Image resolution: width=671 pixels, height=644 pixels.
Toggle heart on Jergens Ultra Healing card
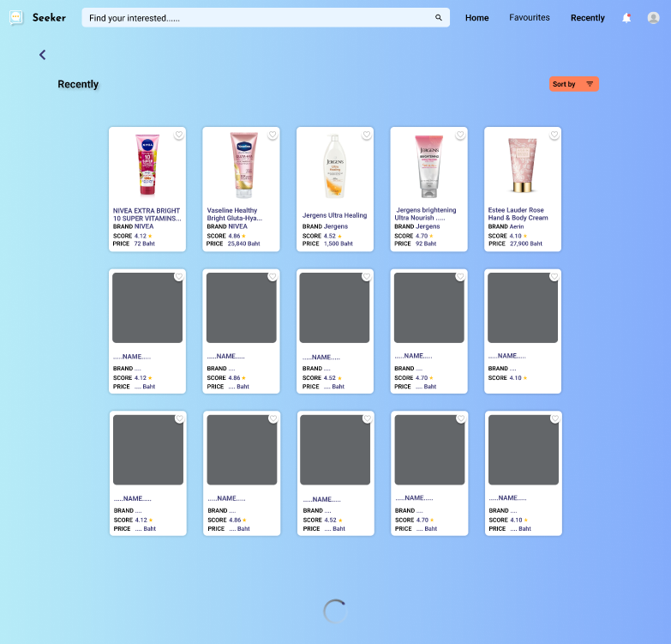(x=367, y=135)
